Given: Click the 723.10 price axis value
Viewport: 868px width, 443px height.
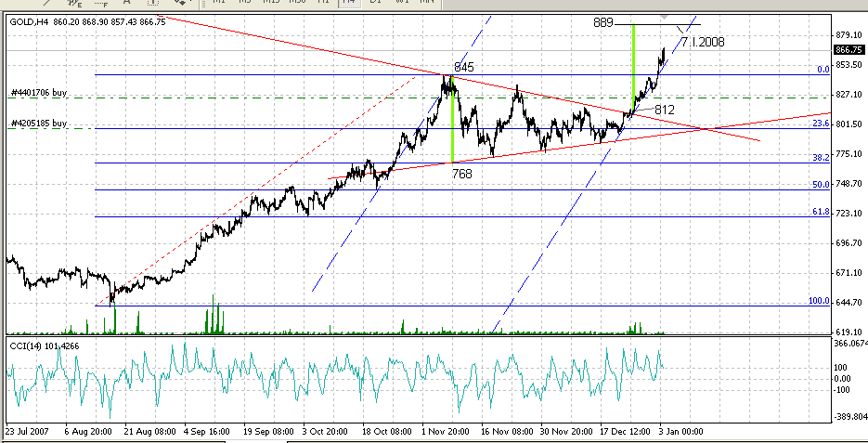Looking at the screenshot, I should [849, 214].
